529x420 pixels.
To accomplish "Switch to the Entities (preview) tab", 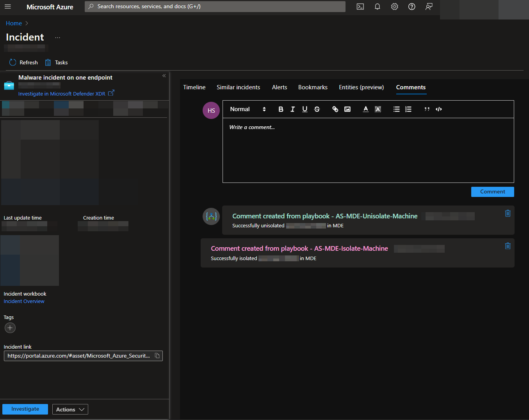I will [362, 87].
